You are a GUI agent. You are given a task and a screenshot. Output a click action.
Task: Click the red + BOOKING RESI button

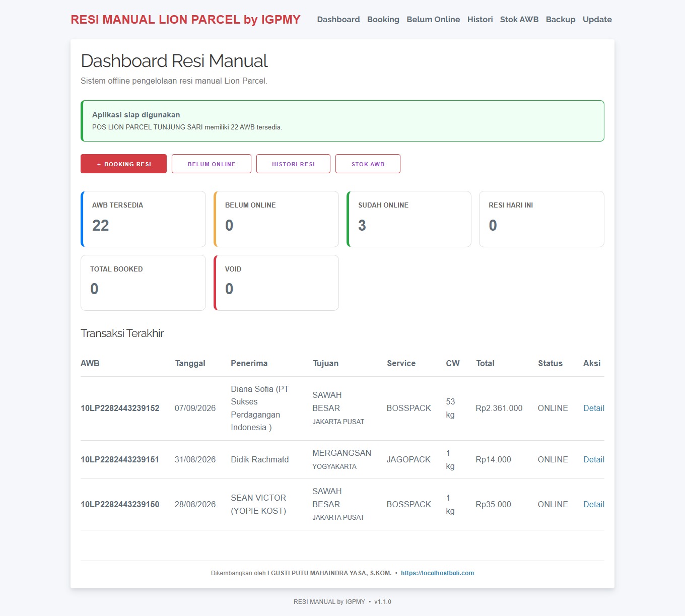(x=123, y=164)
